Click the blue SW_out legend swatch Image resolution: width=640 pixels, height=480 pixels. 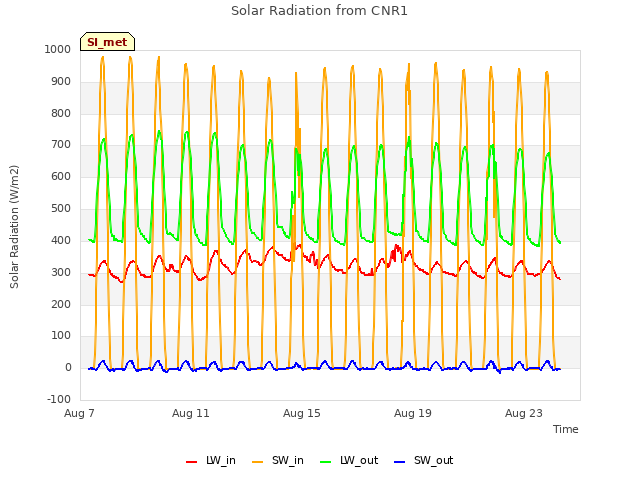400,462
